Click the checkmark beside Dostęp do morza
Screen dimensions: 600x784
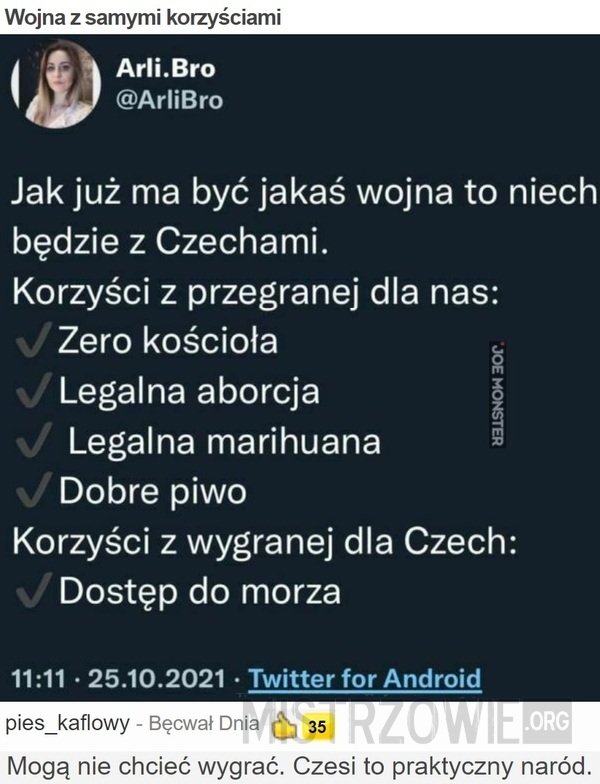click(x=34, y=590)
